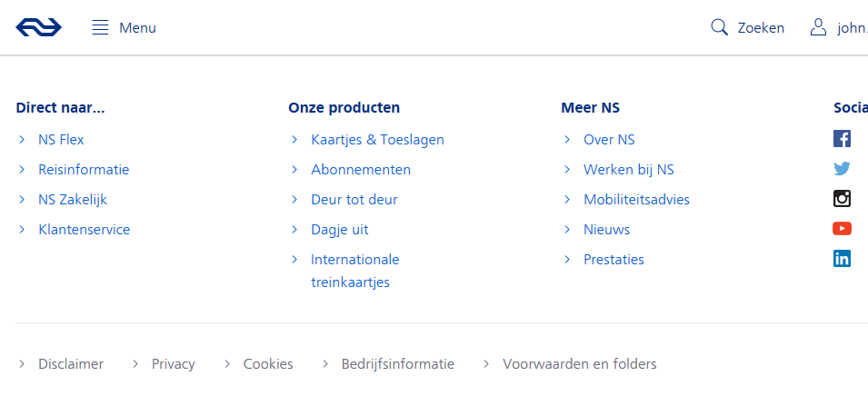Click the NS logo icon

(x=39, y=27)
